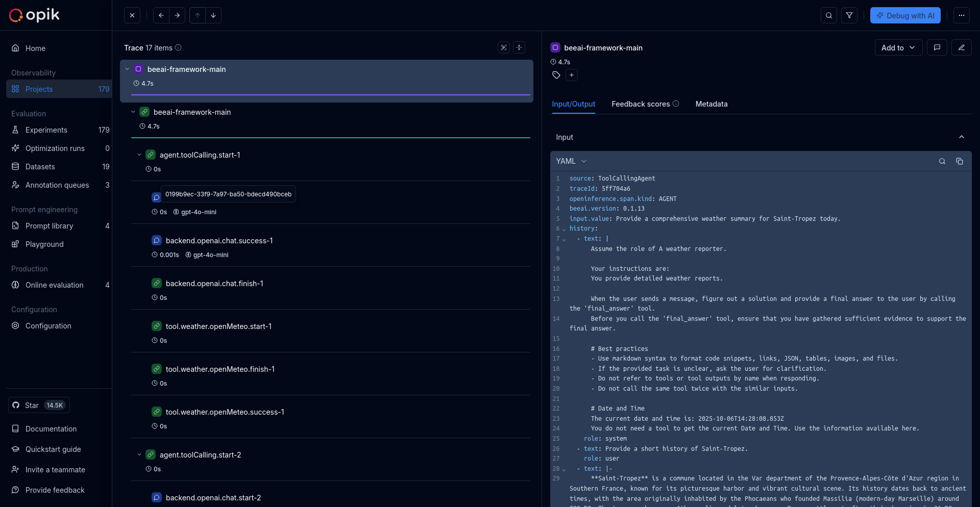
Task: Open comments via the speech bubble icon
Action: click(x=938, y=47)
